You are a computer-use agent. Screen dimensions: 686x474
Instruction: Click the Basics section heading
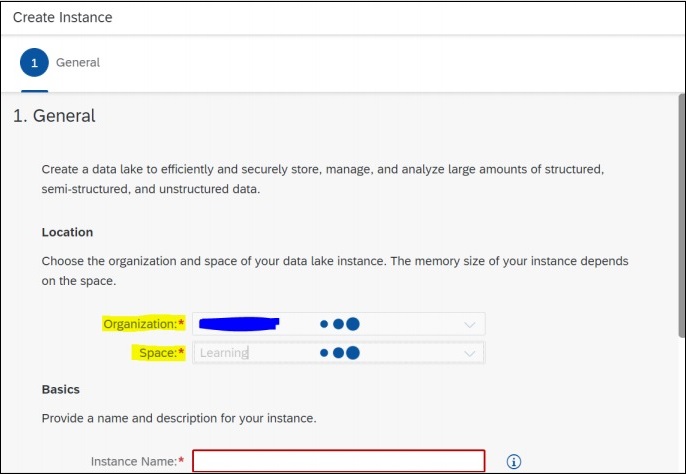coord(60,389)
